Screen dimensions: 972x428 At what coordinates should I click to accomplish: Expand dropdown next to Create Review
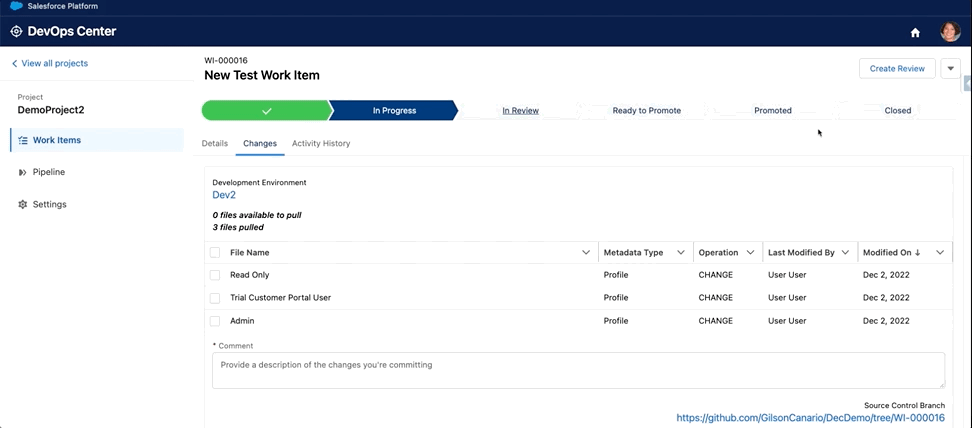pyautogui.click(x=950, y=68)
